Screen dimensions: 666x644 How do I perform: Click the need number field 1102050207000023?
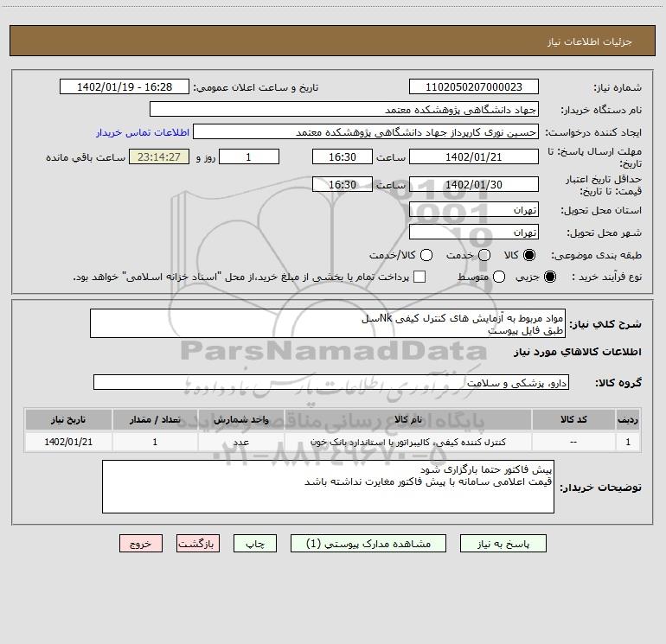pos(474,86)
